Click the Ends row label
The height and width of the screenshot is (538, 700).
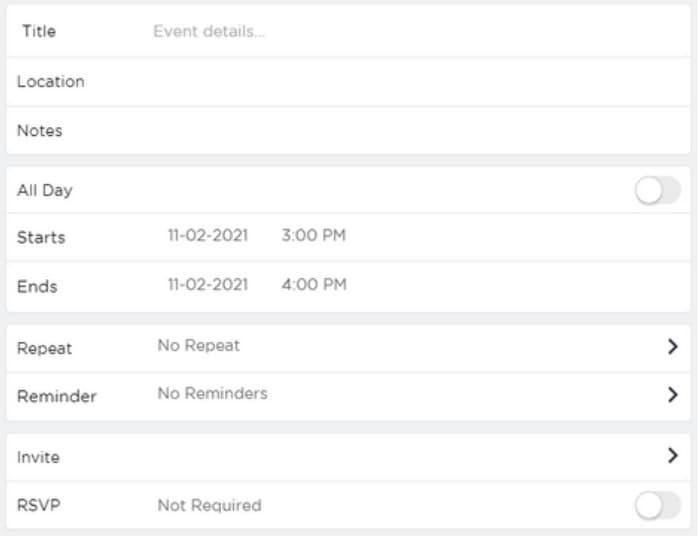coord(37,287)
